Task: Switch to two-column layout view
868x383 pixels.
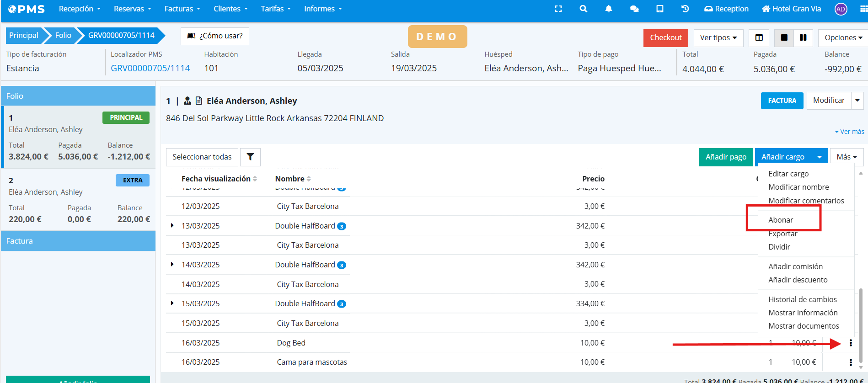Action: [x=803, y=37]
